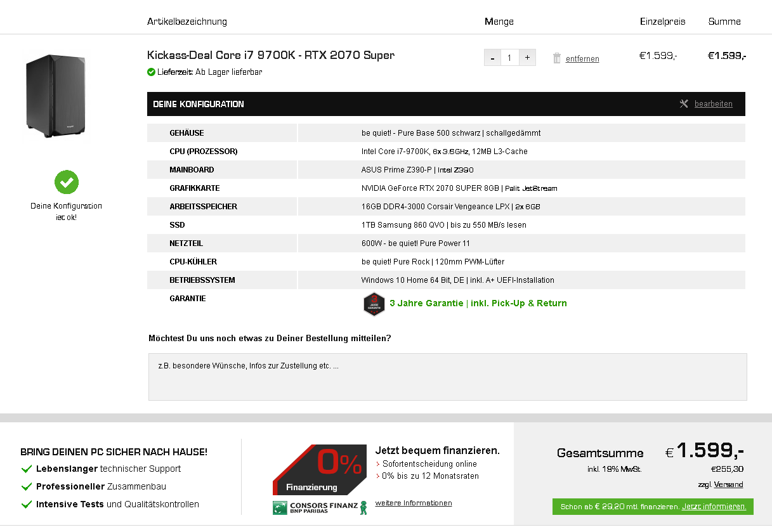The width and height of the screenshot is (772, 532).
Task: Click the green Lieferzeit availability check icon
Action: (151, 72)
